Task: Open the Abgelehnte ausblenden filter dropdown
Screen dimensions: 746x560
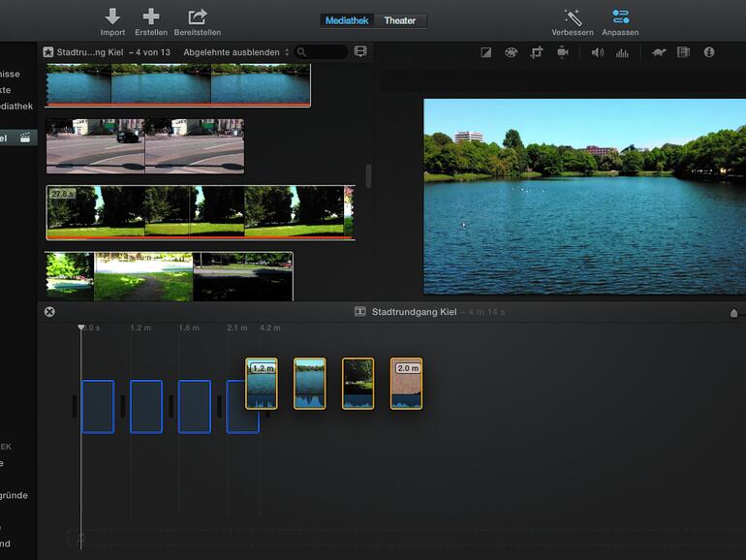Action: pos(235,52)
